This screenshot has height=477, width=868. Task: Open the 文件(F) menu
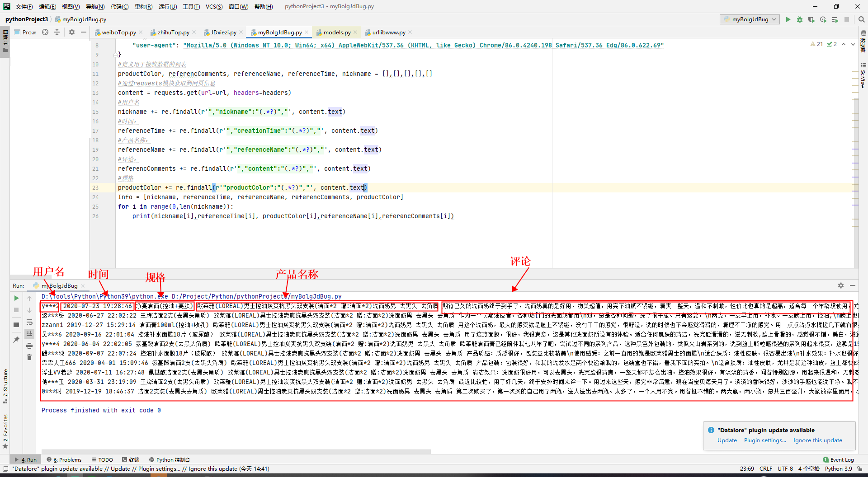24,6
